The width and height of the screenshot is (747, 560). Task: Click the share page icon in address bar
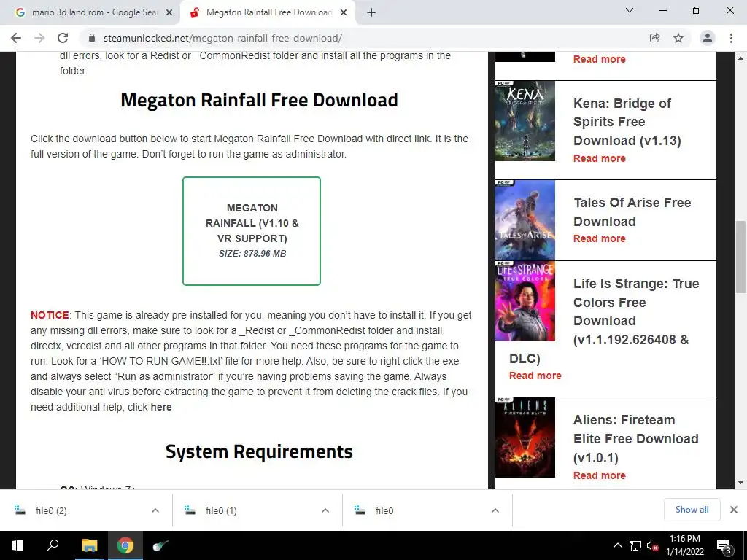pyautogui.click(x=654, y=38)
